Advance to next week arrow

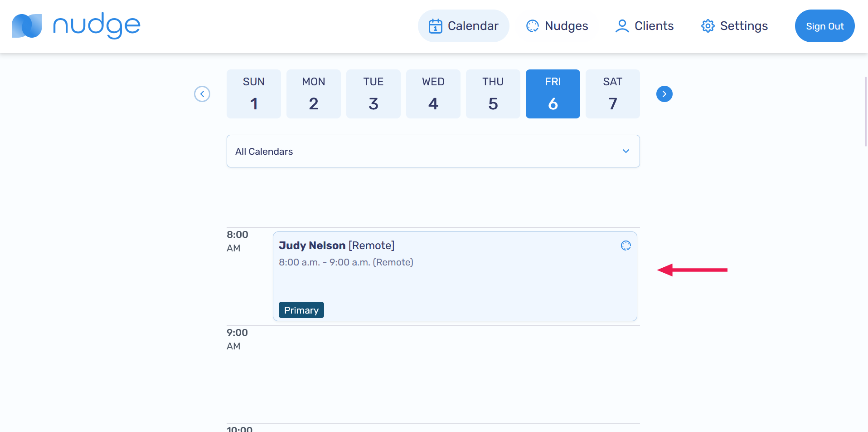(664, 94)
